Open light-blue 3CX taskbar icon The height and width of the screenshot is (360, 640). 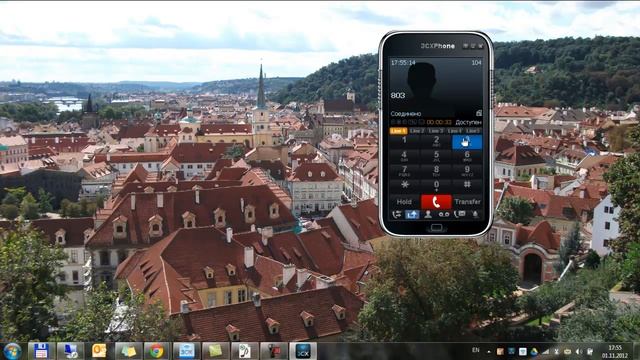[x=187, y=351]
